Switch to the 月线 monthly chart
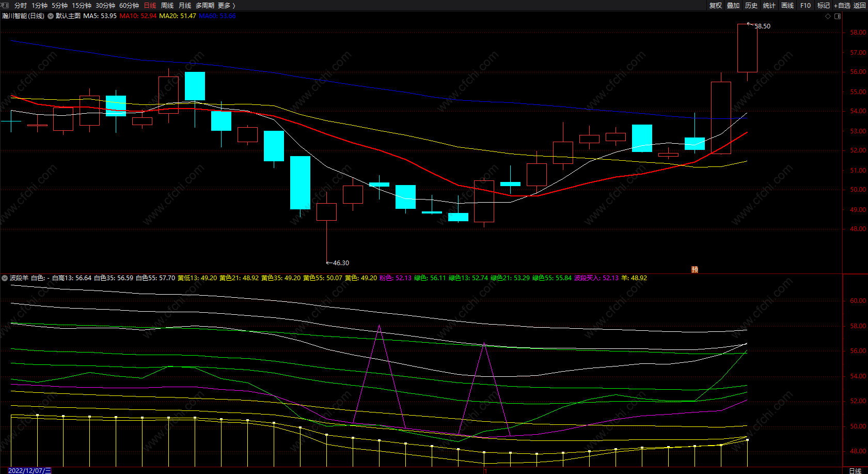This screenshot has height=474, width=868. point(185,5)
